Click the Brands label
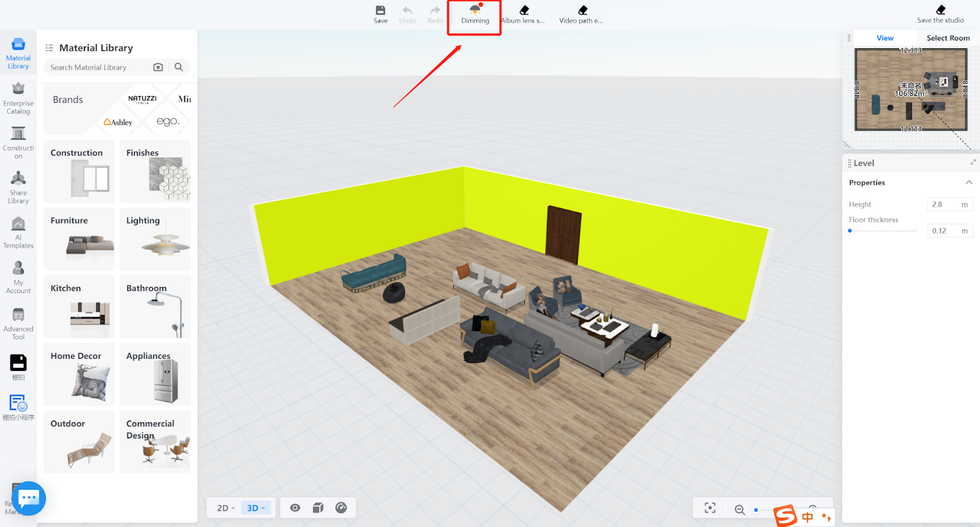This screenshot has width=980, height=527. (x=68, y=100)
